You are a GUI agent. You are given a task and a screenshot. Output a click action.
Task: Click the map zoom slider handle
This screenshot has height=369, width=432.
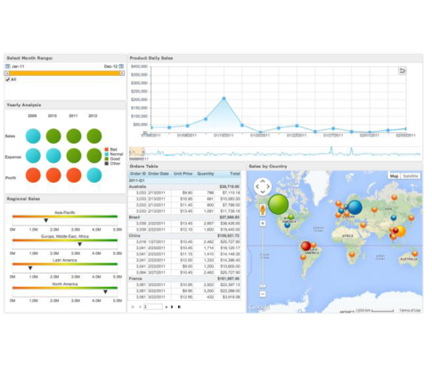click(263, 286)
